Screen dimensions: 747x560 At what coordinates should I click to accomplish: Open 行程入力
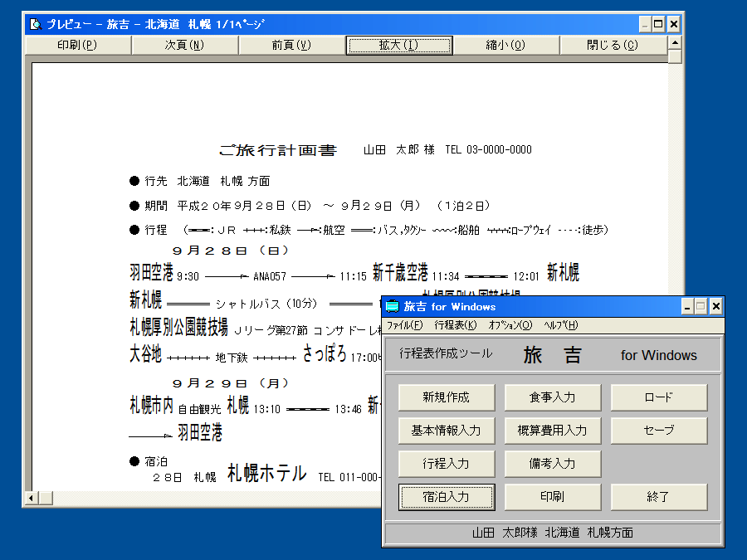coord(447,464)
